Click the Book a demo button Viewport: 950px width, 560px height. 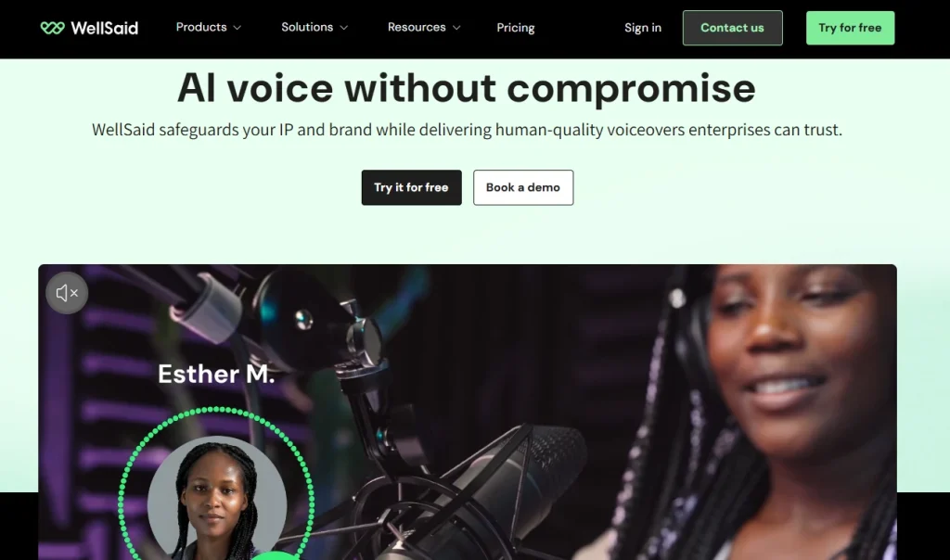(x=523, y=187)
